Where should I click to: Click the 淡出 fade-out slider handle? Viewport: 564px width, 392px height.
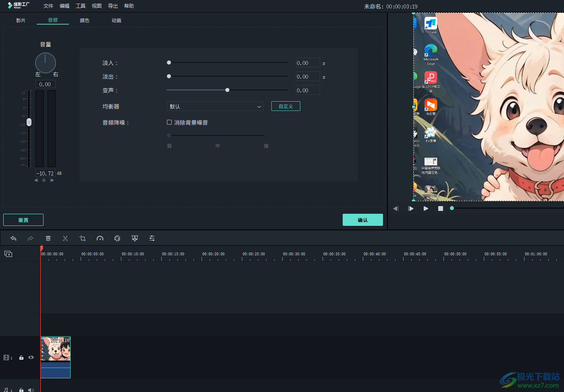click(169, 76)
